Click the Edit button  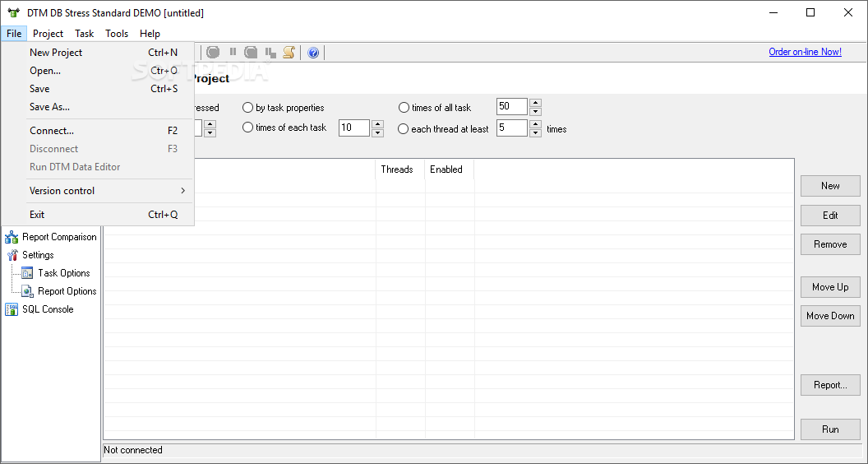click(830, 215)
